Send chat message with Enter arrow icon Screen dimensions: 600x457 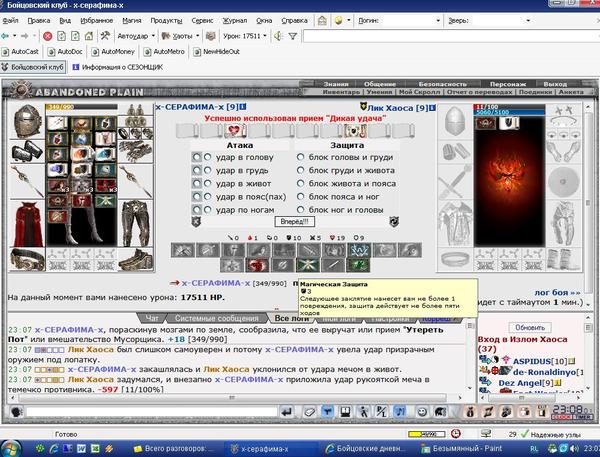coord(286,412)
